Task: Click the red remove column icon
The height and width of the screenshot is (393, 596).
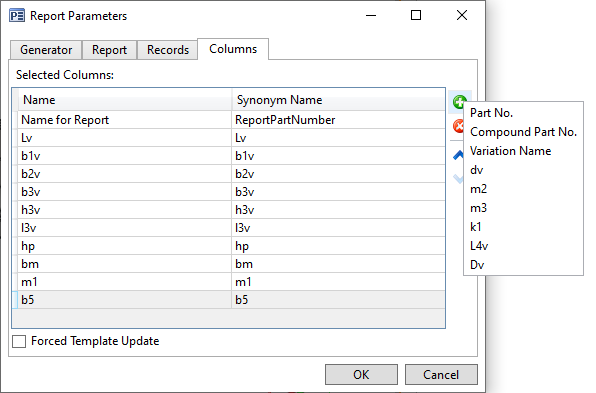Action: tap(458, 126)
